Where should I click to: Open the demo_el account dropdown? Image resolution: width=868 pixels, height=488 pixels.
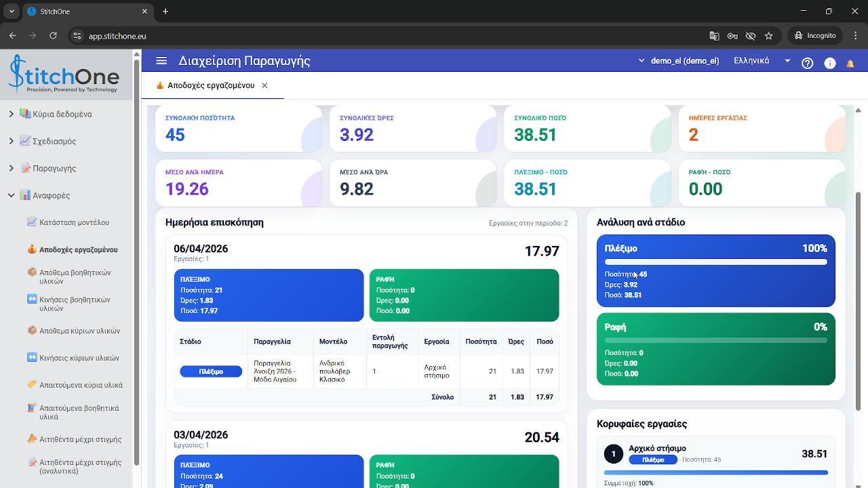click(x=678, y=61)
